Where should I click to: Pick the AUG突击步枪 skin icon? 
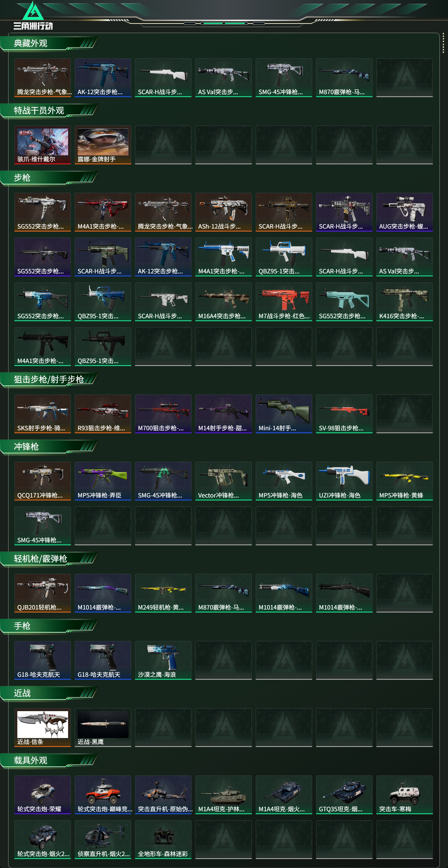[x=404, y=212]
